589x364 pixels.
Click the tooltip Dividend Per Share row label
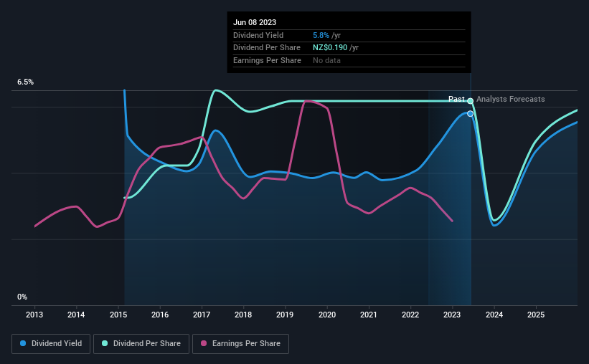(x=267, y=48)
